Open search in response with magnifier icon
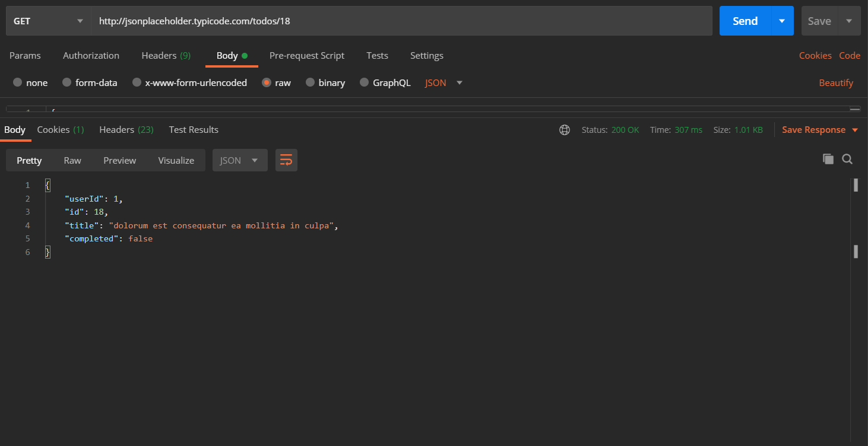 (x=847, y=159)
